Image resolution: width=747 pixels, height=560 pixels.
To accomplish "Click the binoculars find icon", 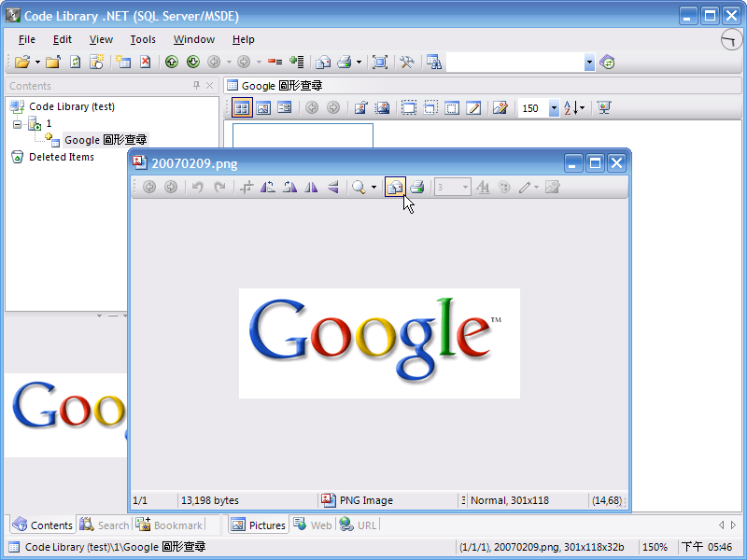I will [x=433, y=62].
